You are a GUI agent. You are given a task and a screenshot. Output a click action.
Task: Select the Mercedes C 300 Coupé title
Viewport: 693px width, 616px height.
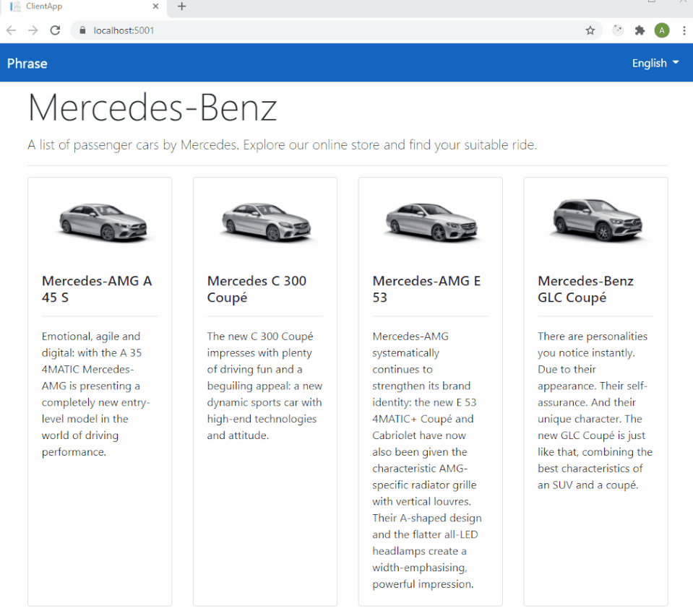coord(257,289)
